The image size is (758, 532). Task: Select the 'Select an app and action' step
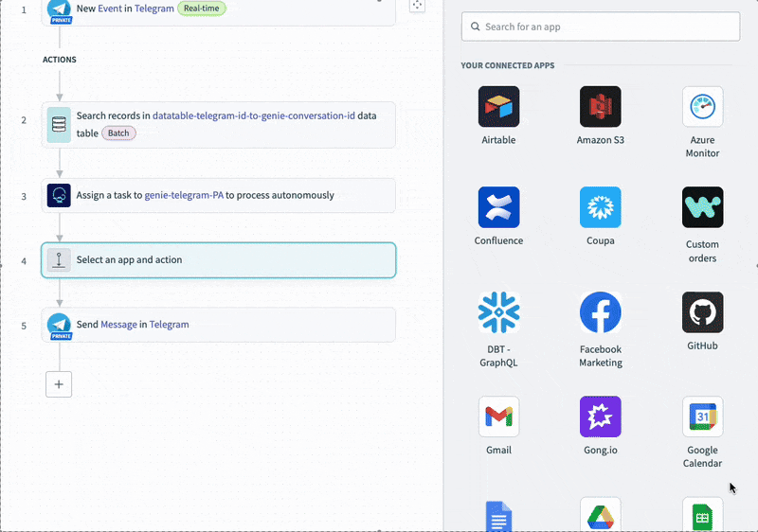coord(219,260)
